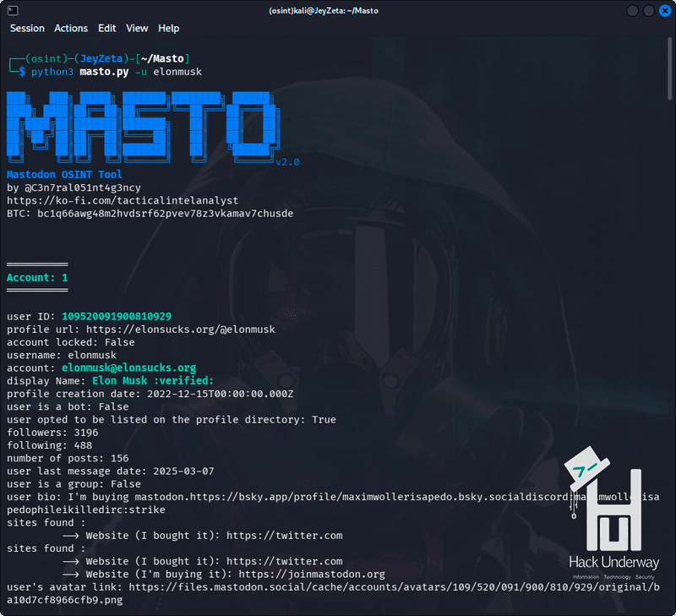Click the window title '(osint)kali@JeyZeta: ~/Masto'

coord(324,11)
